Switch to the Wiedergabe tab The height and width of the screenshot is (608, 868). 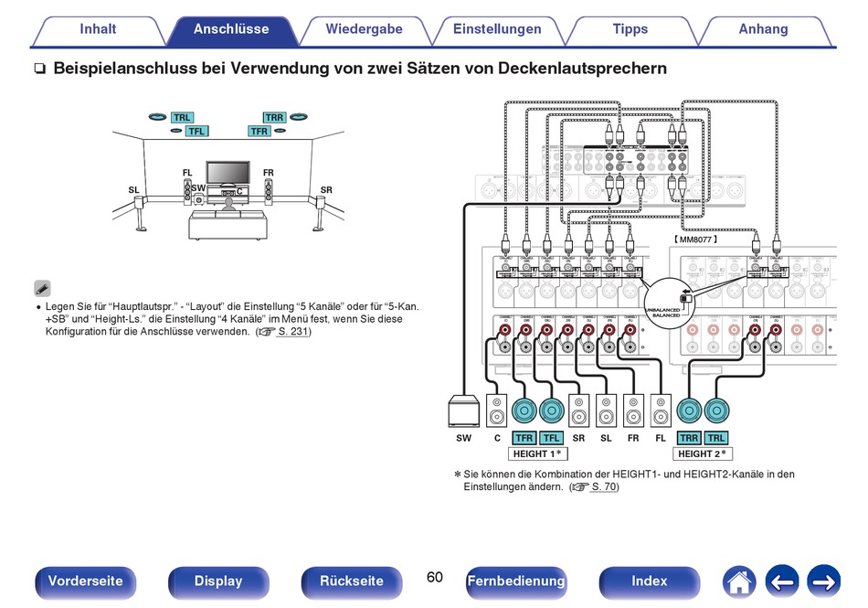coord(365,30)
